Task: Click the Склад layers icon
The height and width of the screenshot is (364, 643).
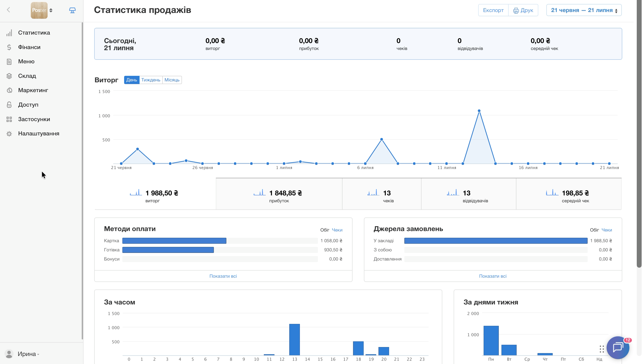Action: [x=9, y=76]
